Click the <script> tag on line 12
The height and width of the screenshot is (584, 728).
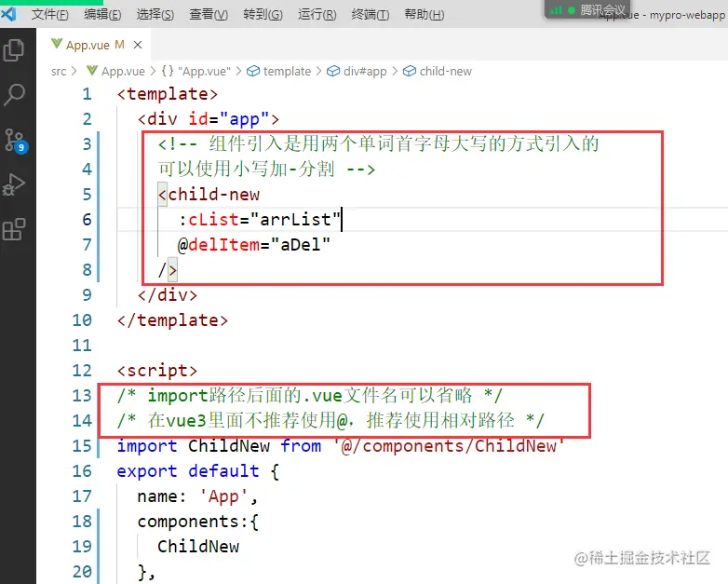tap(157, 371)
